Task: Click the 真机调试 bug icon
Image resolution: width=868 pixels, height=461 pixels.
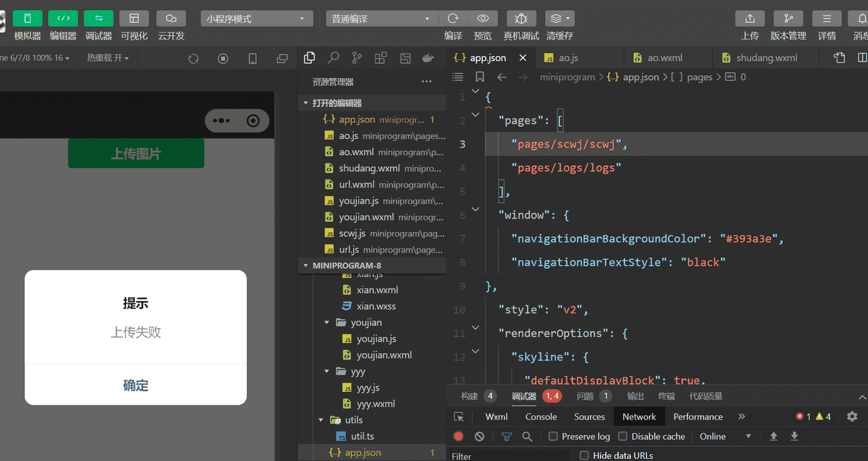Action: (x=521, y=19)
